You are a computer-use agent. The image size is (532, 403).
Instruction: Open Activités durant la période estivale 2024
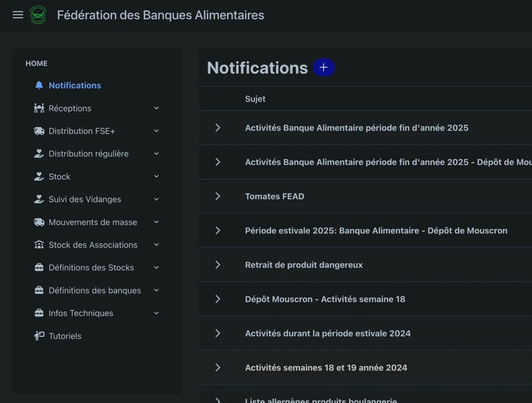point(328,333)
